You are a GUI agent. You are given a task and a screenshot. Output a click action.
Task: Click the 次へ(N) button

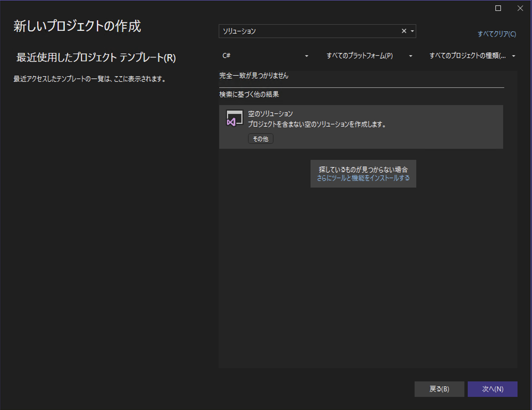tap(493, 389)
